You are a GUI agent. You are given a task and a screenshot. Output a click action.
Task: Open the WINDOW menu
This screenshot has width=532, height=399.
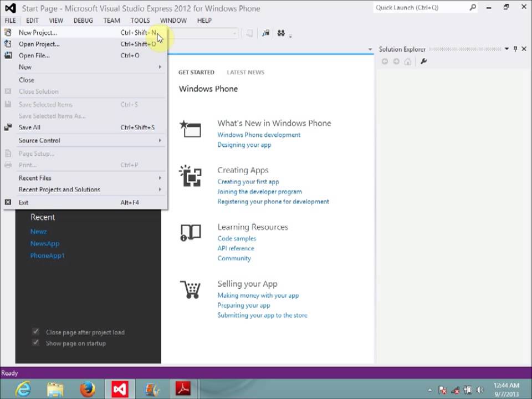pyautogui.click(x=173, y=21)
